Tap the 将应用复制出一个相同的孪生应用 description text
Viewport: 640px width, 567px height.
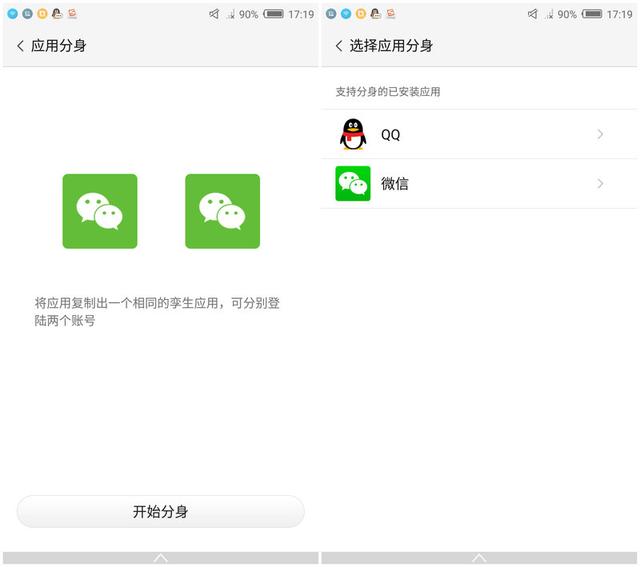[x=157, y=311]
